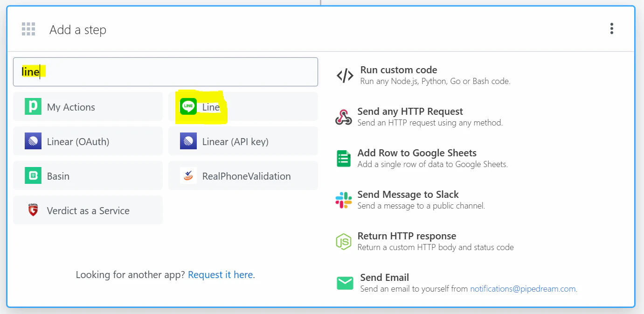The height and width of the screenshot is (314, 644).
Task: Open the three-dot options menu
Action: pos(611,28)
